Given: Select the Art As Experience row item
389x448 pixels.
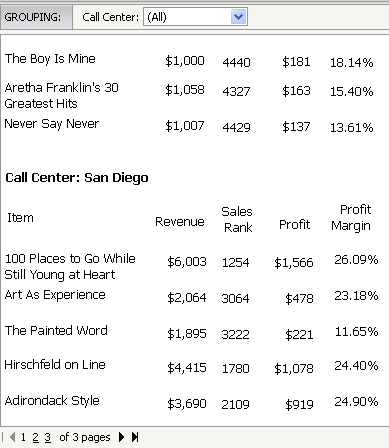Looking at the screenshot, I should click(x=55, y=295).
